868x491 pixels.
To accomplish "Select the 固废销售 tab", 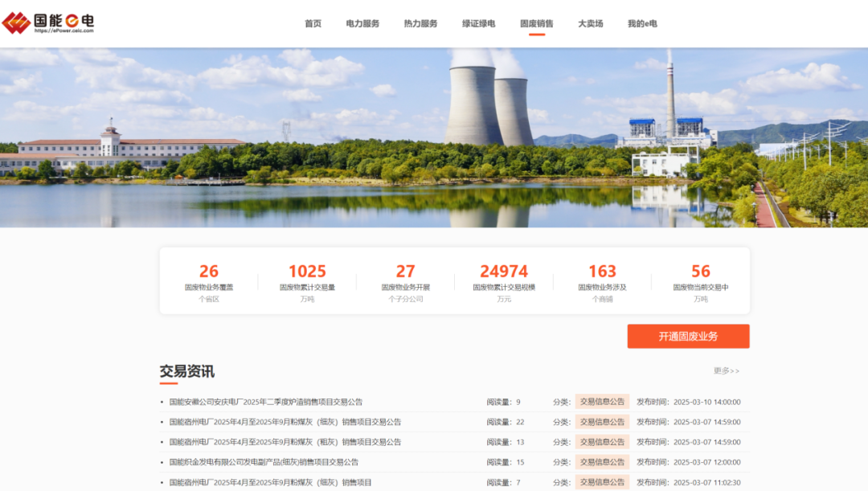I will coord(536,24).
